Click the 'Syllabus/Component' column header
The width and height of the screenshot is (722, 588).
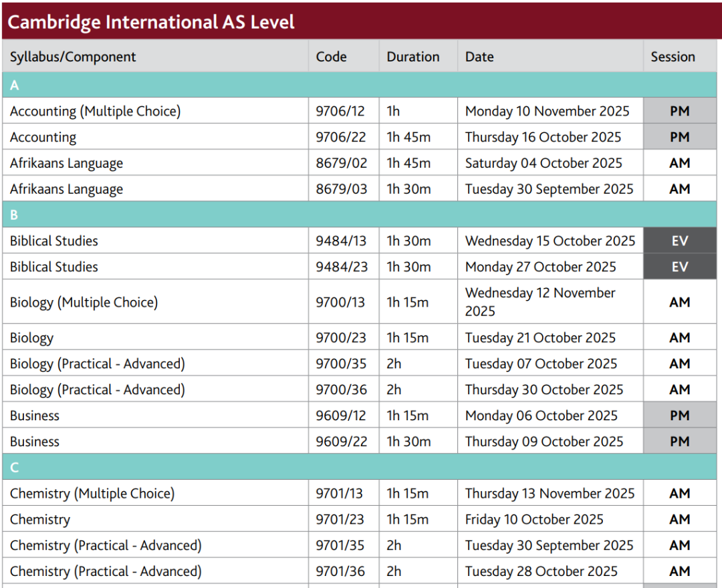(73, 57)
